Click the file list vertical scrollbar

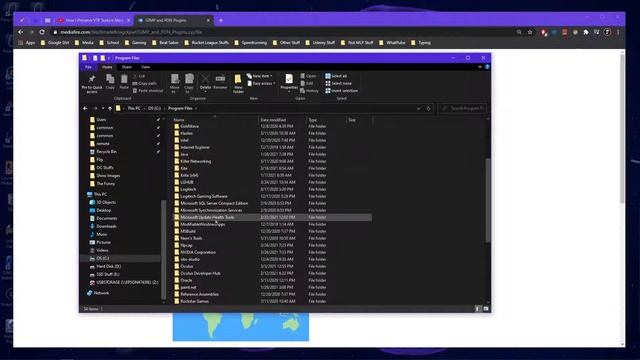[x=487, y=200]
